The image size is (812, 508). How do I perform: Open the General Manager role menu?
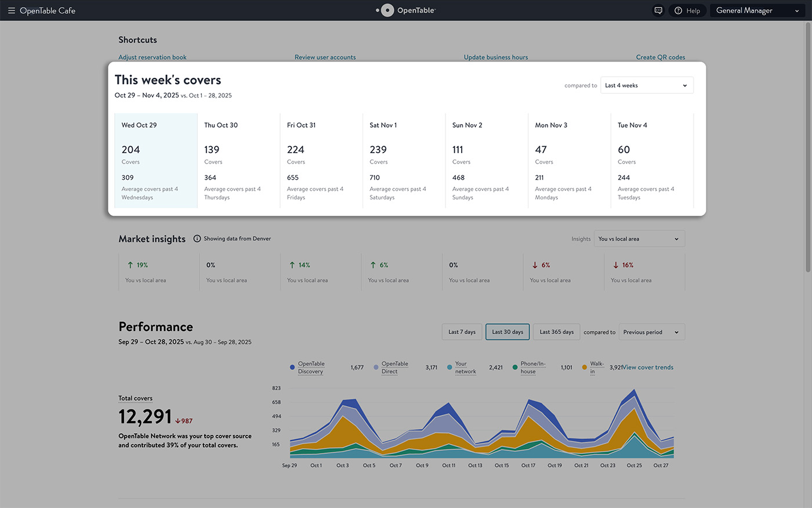(x=757, y=10)
